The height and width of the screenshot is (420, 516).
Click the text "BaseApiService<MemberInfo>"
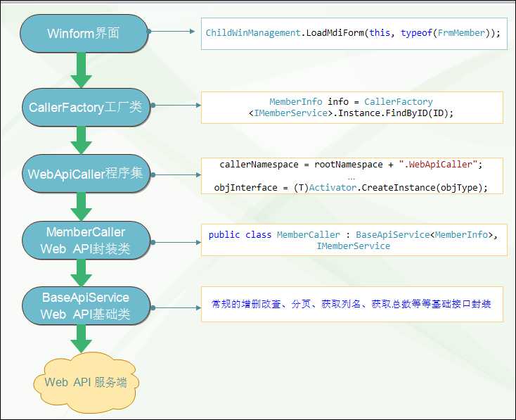click(424, 235)
